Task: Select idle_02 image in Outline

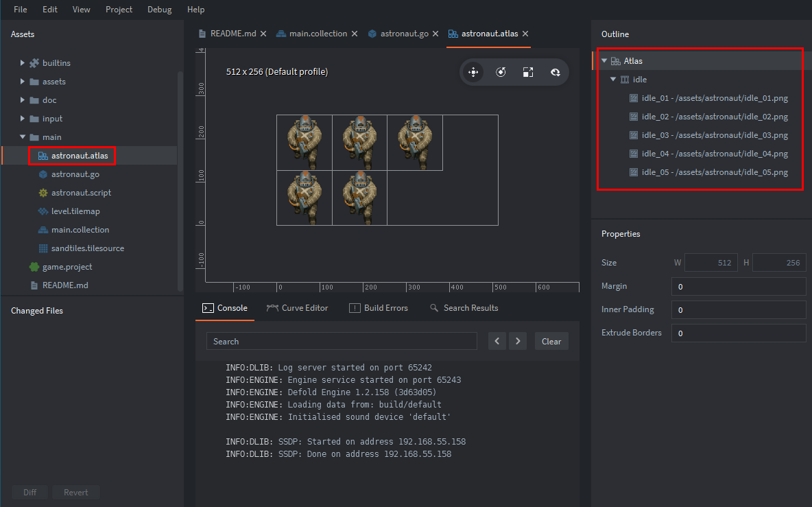Action: (714, 117)
